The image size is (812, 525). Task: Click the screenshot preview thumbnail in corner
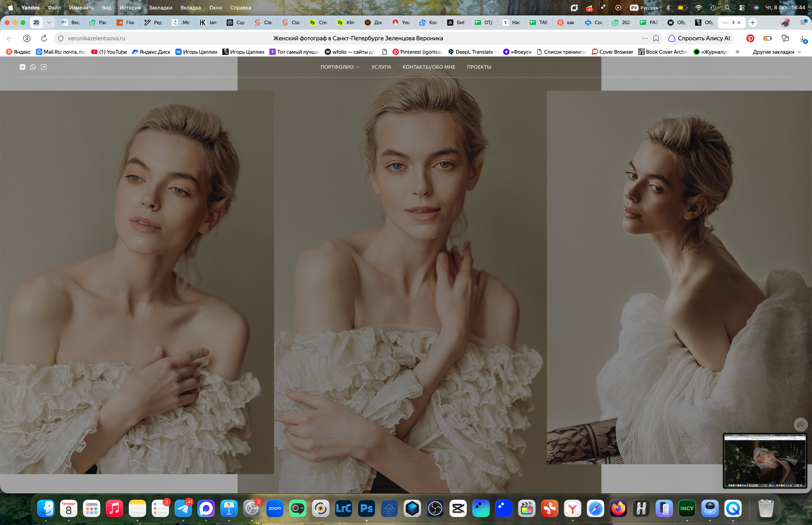765,461
